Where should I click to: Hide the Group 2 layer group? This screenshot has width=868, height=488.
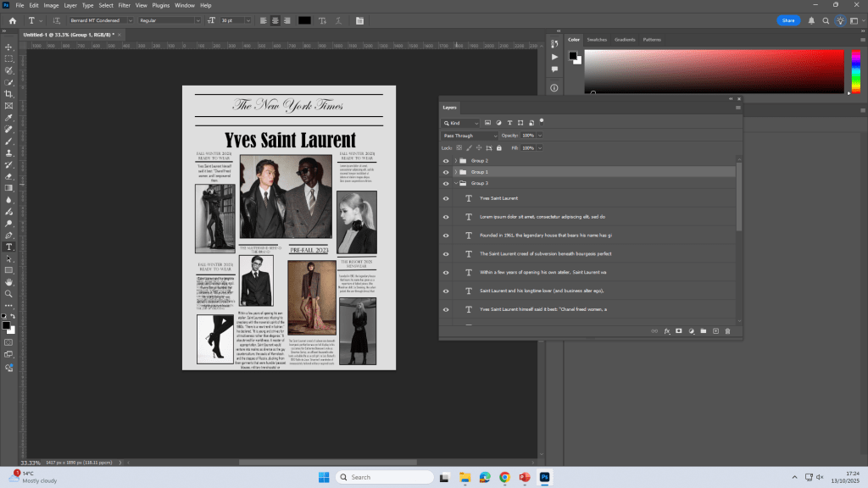click(446, 160)
